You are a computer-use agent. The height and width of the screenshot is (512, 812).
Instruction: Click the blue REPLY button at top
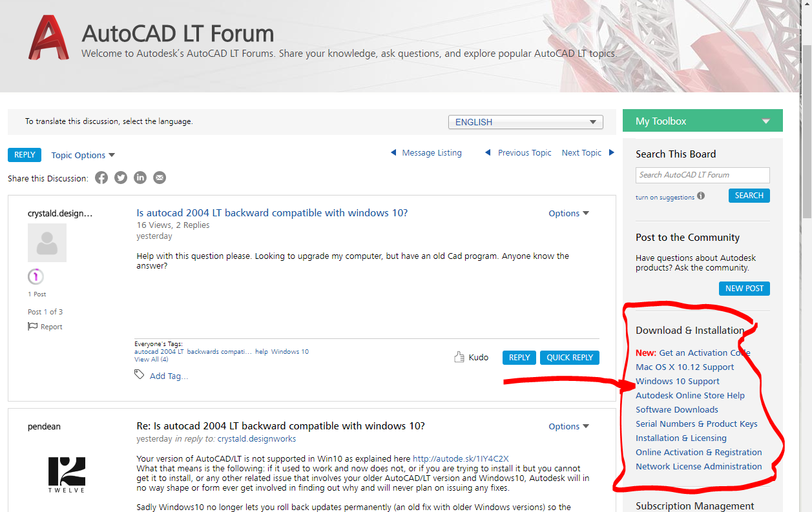pos(25,155)
